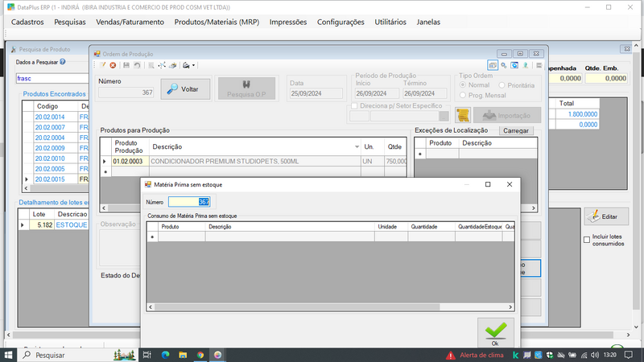The image size is (644, 362).
Task: Click the new/edit order icon in toolbar
Action: pos(102,65)
